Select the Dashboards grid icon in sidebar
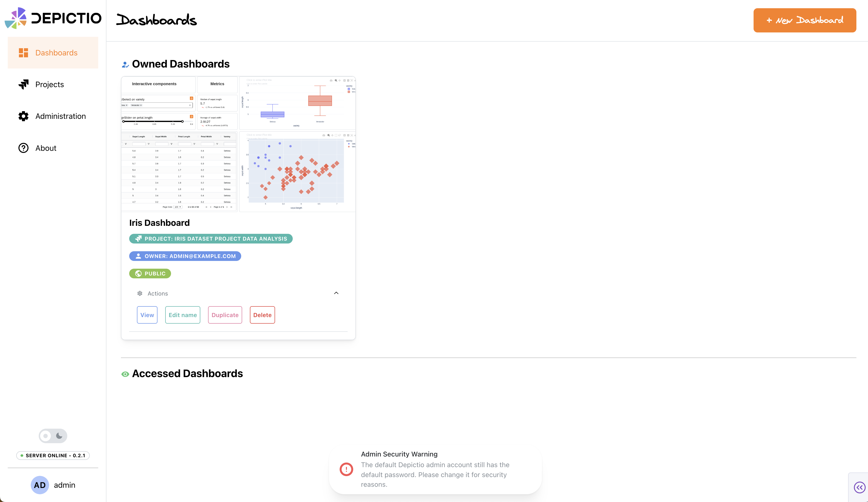 (x=23, y=52)
